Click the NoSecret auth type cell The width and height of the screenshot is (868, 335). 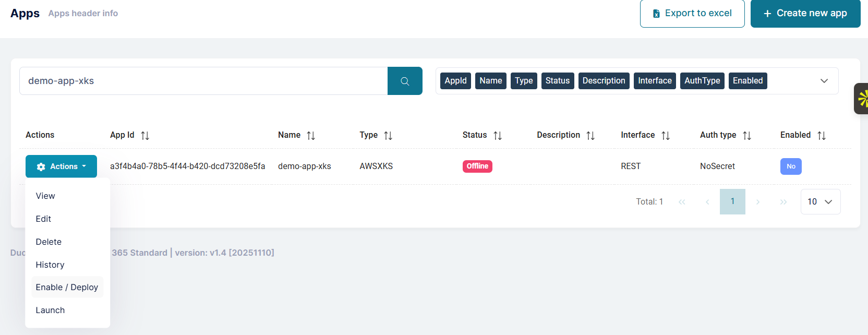click(x=717, y=166)
